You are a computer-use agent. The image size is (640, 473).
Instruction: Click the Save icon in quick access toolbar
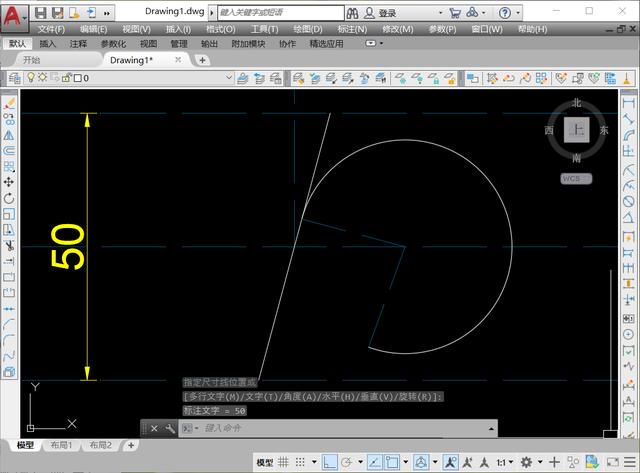point(40,13)
